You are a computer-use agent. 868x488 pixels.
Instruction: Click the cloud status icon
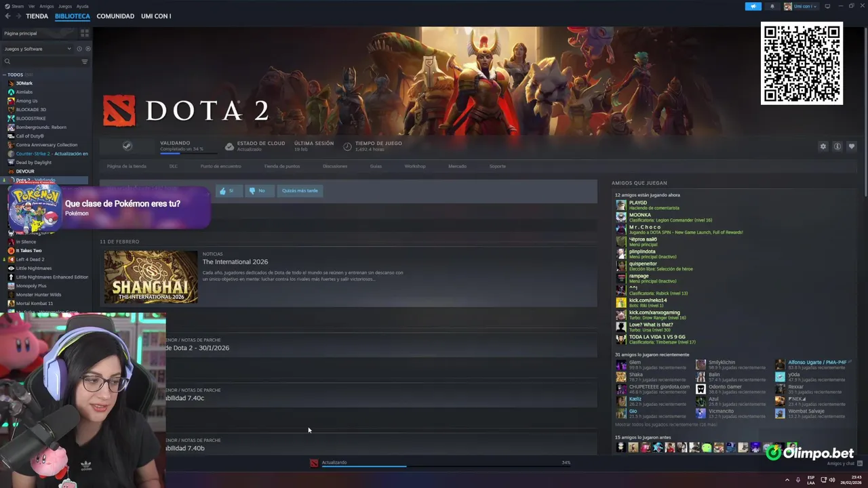pyautogui.click(x=229, y=146)
